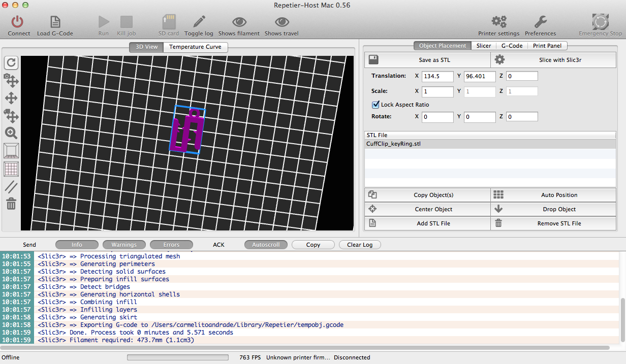Click Slice with Slic3r
Image resolution: width=626 pixels, height=364 pixels.
click(x=553, y=60)
